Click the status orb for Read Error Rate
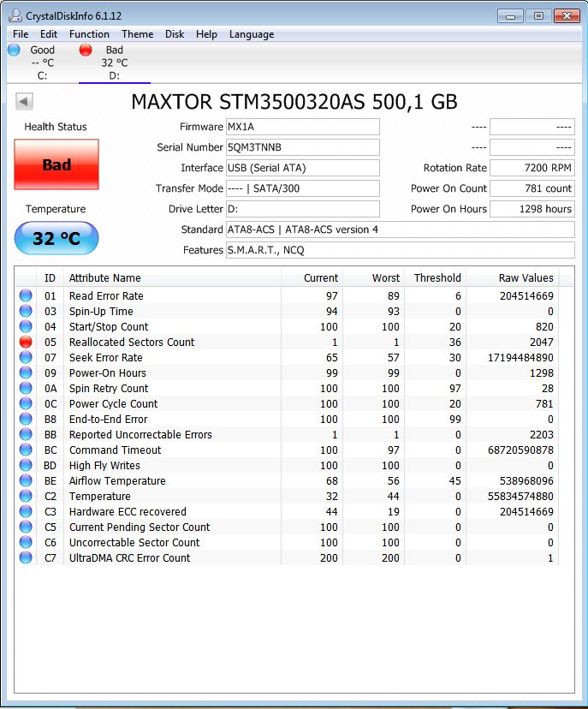This screenshot has height=709, width=588. (26, 295)
